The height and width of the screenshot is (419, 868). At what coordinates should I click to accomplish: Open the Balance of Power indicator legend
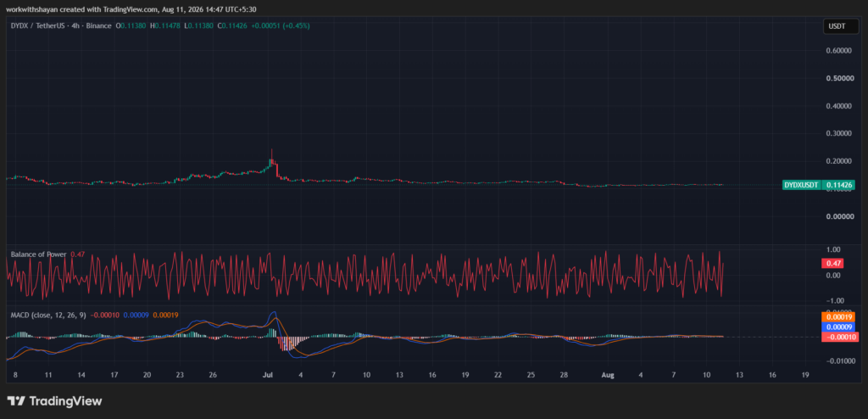click(39, 254)
